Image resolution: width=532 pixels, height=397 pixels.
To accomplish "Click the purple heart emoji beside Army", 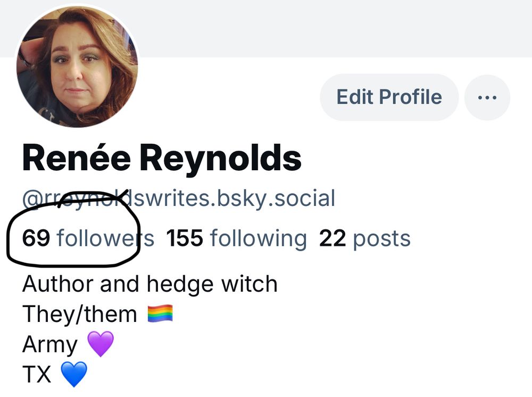I will click(101, 344).
